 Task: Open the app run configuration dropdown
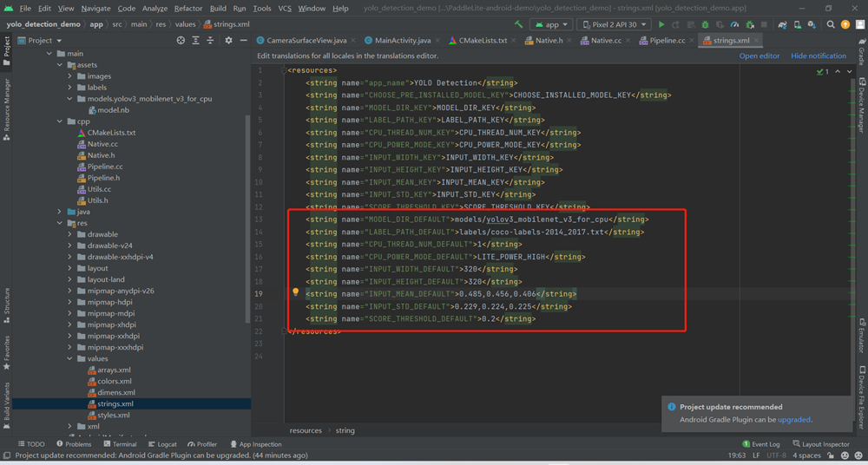(551, 24)
